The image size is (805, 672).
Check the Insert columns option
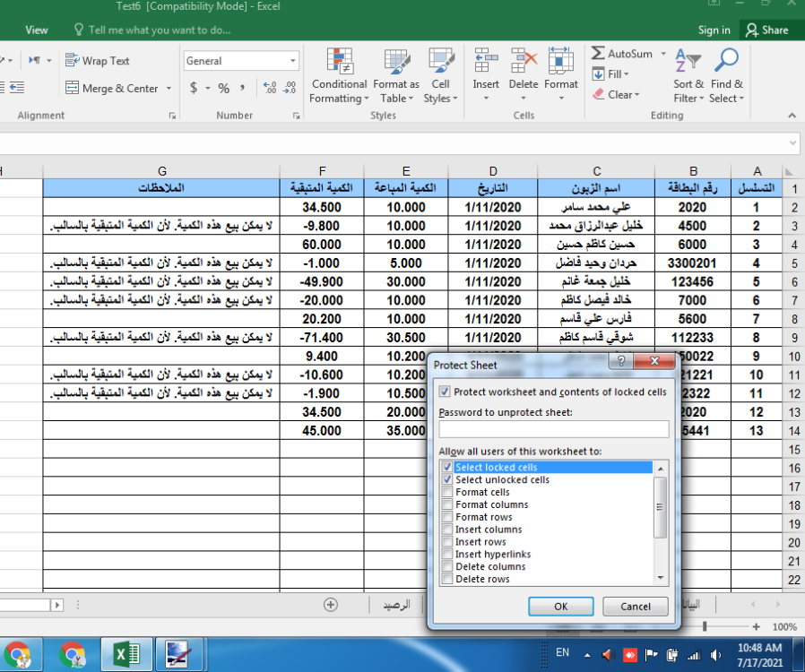(x=447, y=530)
